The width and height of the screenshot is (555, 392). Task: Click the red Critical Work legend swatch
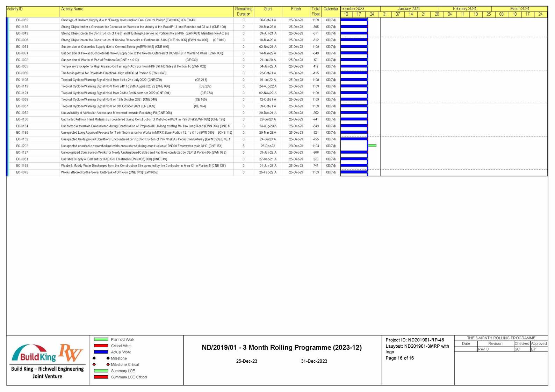101,346
